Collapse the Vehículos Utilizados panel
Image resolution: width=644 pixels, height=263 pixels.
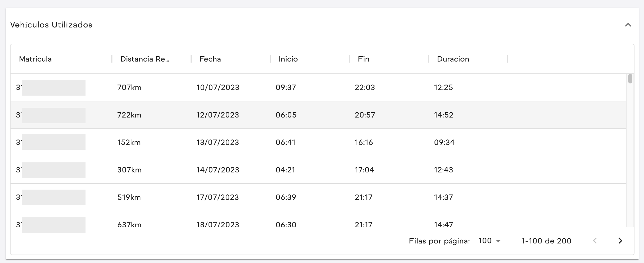(x=628, y=25)
